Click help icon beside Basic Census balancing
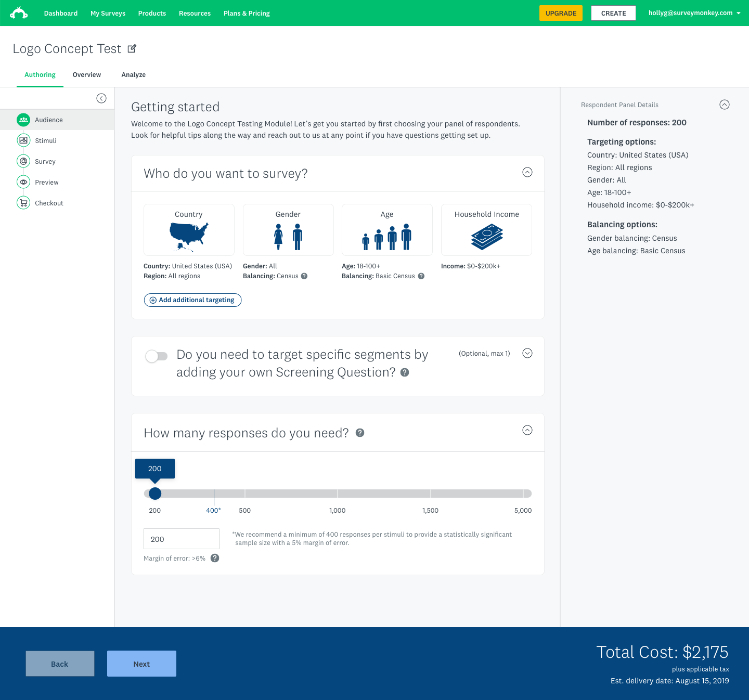The height and width of the screenshot is (700, 749). pyautogui.click(x=421, y=276)
